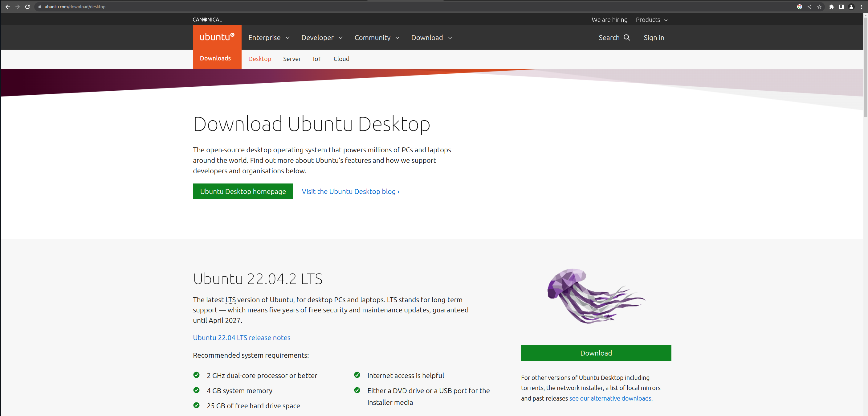The image size is (868, 416).
Task: Click the Download Ubuntu Desktop heading
Action: (312, 124)
